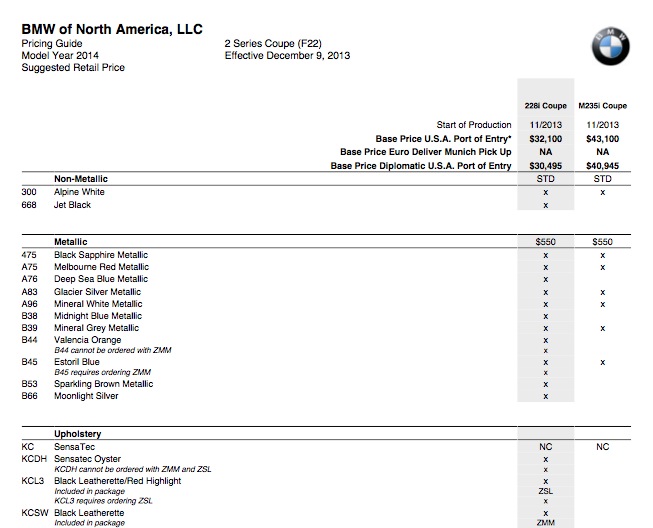Click the BMW of North America, LLC title
This screenshot has width=653, height=528.
tap(112, 30)
